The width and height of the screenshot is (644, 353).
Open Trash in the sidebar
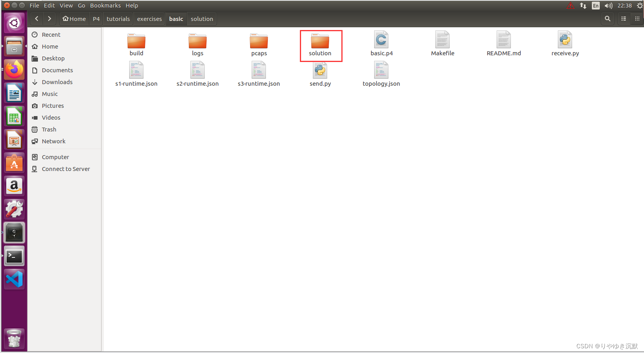(x=64, y=130)
